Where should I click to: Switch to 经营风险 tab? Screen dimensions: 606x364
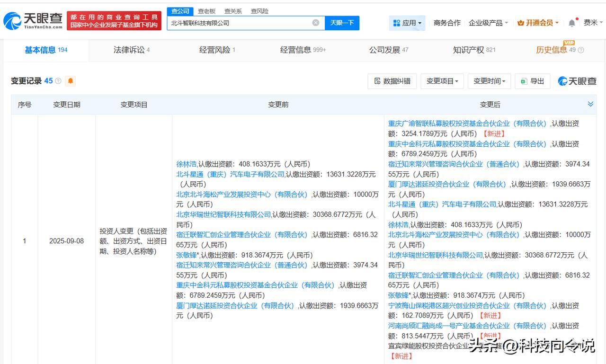pos(217,50)
